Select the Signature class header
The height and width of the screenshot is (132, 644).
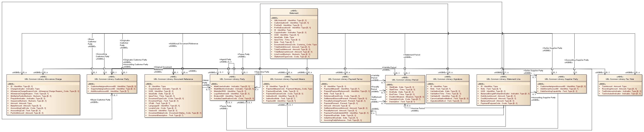[x=448, y=79]
